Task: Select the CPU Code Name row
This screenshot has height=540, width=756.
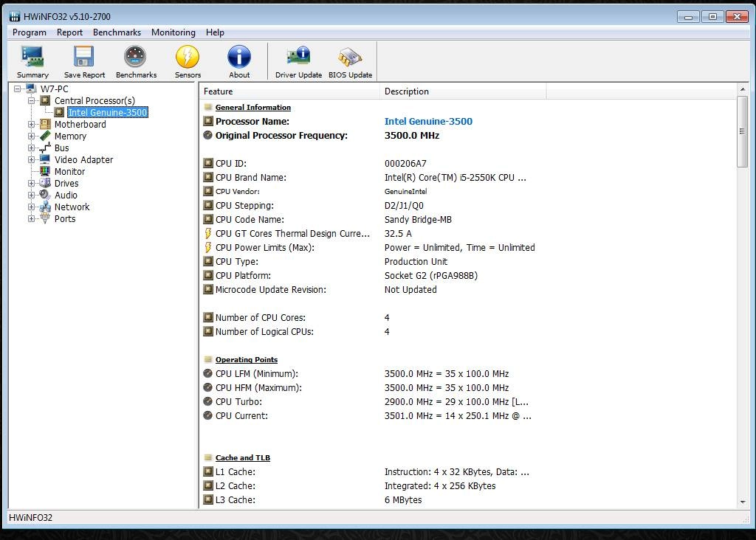Action: (467, 220)
